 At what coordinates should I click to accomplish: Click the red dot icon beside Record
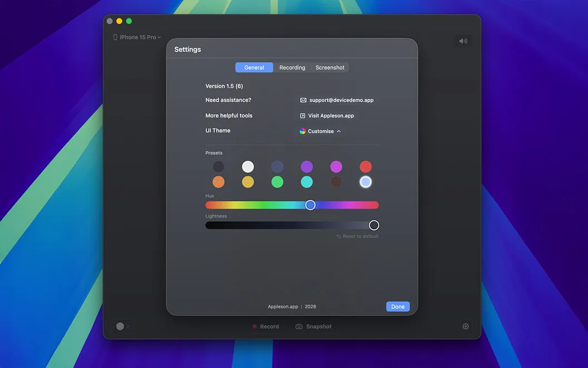point(254,326)
